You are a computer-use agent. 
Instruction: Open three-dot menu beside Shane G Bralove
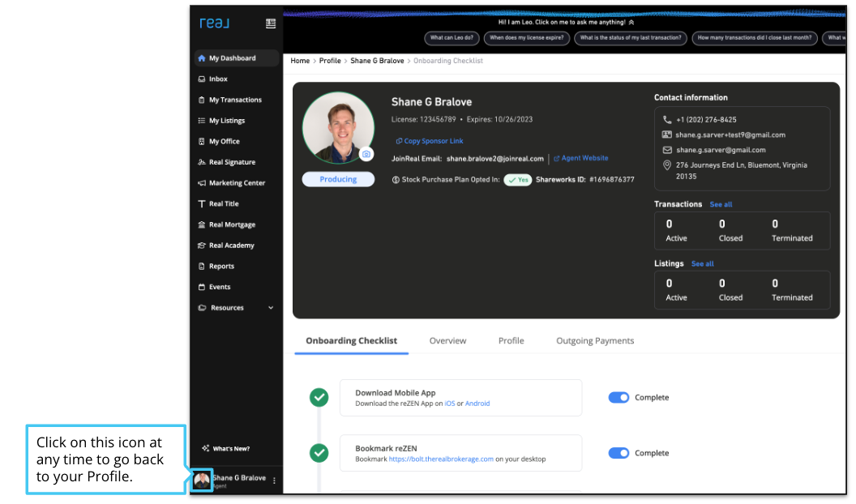tap(274, 481)
